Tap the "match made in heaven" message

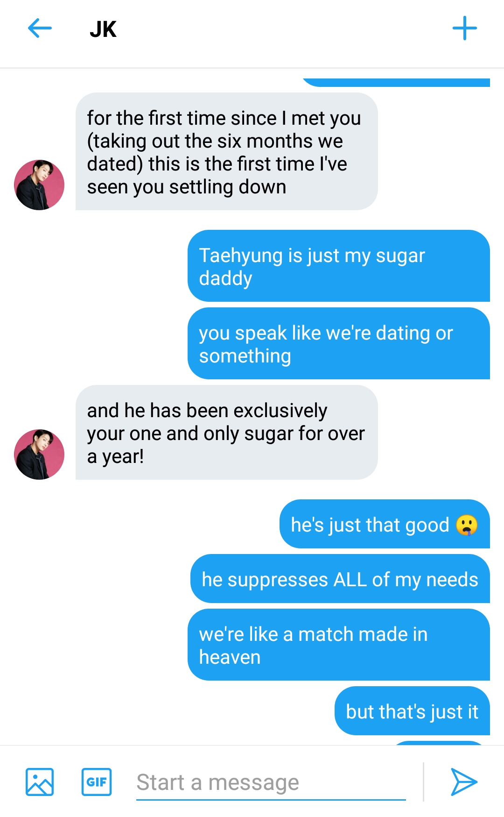(338, 645)
